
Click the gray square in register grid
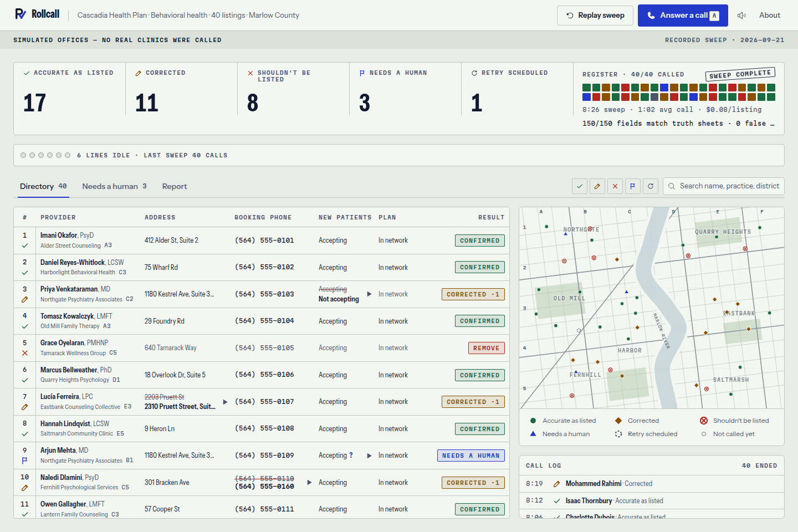(654, 97)
